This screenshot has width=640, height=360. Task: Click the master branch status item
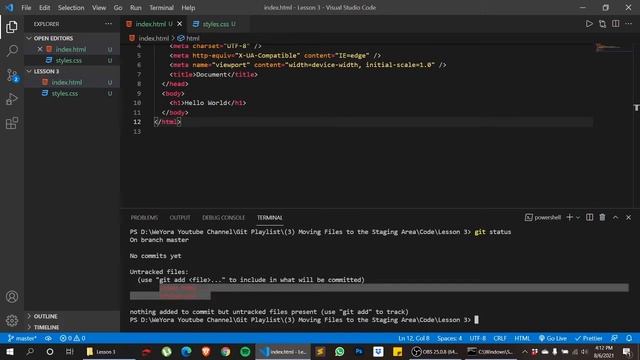(22, 338)
